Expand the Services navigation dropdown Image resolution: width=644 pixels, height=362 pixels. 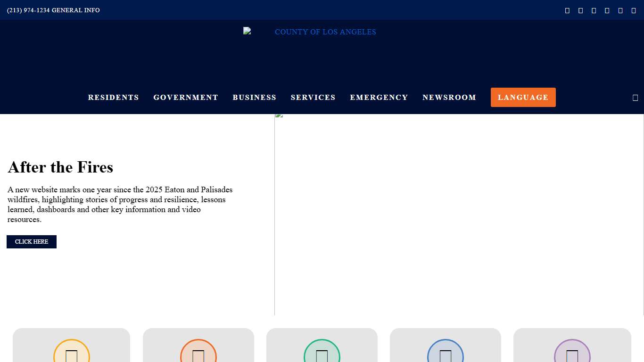pyautogui.click(x=313, y=97)
